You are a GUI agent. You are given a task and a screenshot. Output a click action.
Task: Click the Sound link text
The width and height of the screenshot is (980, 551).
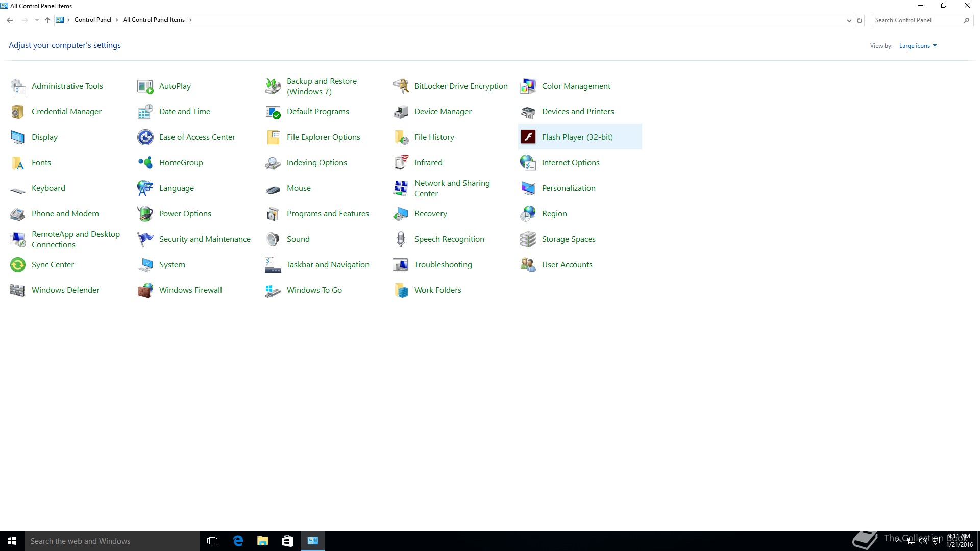[298, 239]
